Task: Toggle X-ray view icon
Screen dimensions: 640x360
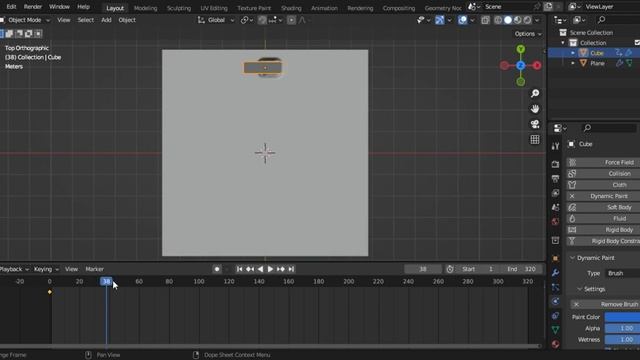Action: pos(485,20)
